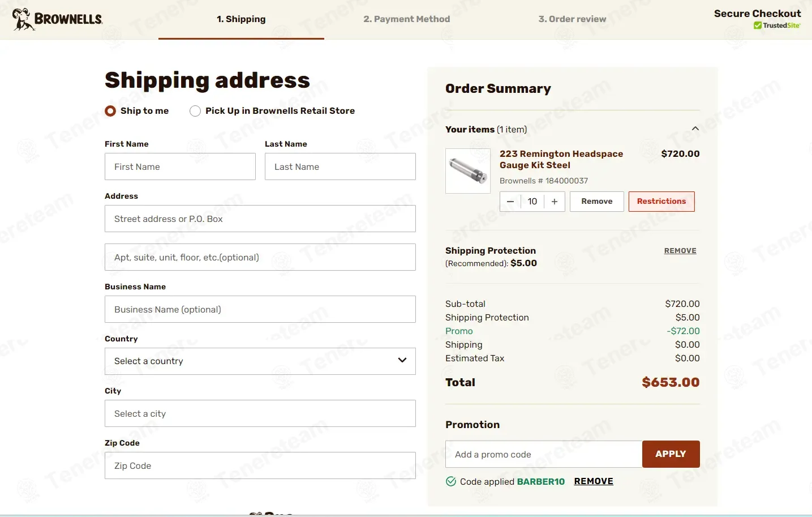The width and height of the screenshot is (812, 517).
Task: Click the Select a city field
Action: click(x=260, y=413)
